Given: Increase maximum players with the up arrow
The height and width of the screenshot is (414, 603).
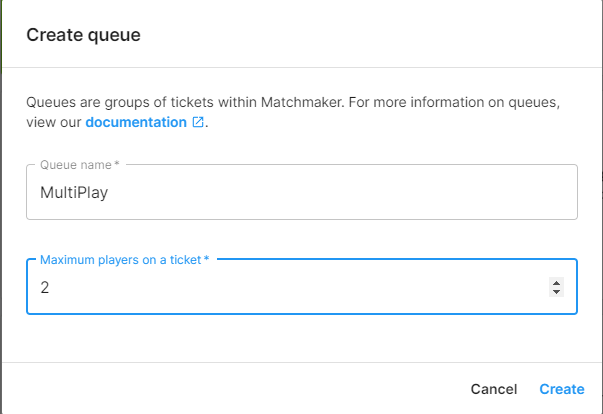Looking at the screenshot, I should coord(556,283).
